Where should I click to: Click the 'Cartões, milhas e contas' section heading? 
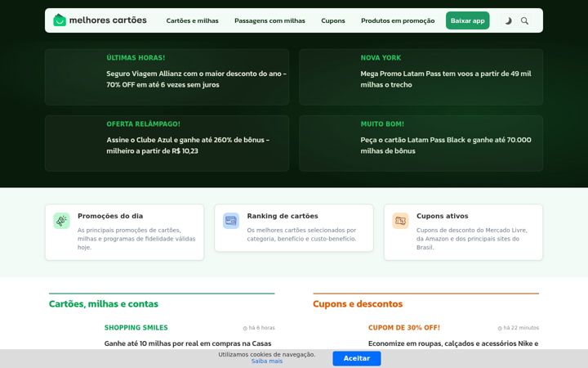104,303
